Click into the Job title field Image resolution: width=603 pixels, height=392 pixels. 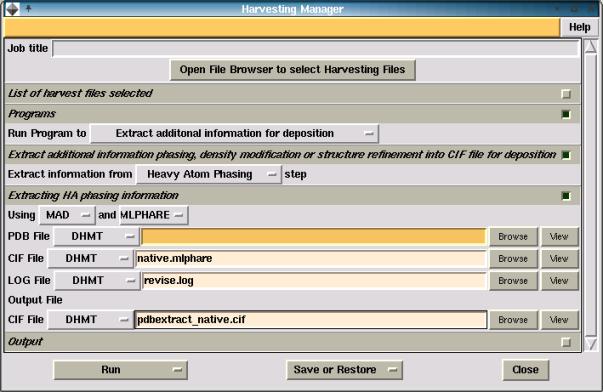pyautogui.click(x=316, y=48)
